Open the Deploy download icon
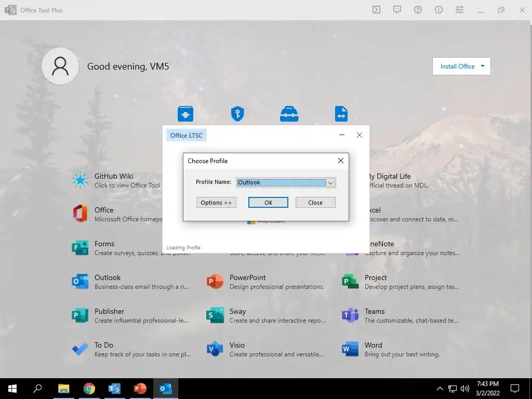Viewport: 532px width, 399px height. click(x=185, y=114)
